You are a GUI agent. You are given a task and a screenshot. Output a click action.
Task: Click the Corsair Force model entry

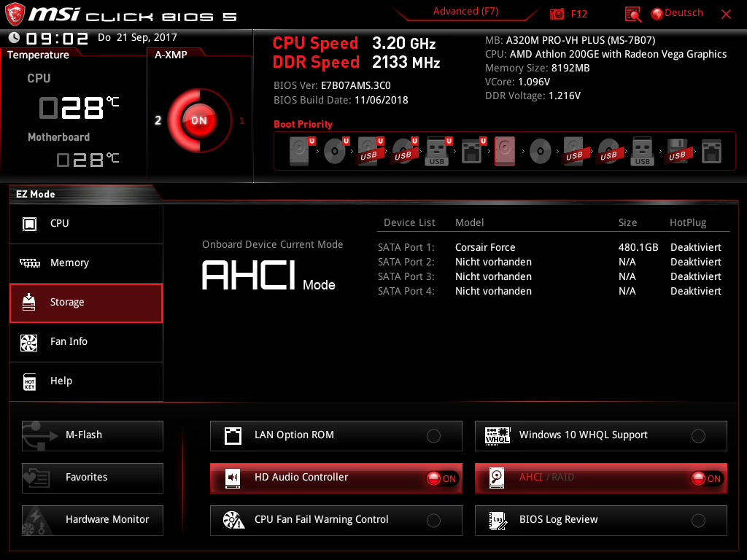pos(485,248)
